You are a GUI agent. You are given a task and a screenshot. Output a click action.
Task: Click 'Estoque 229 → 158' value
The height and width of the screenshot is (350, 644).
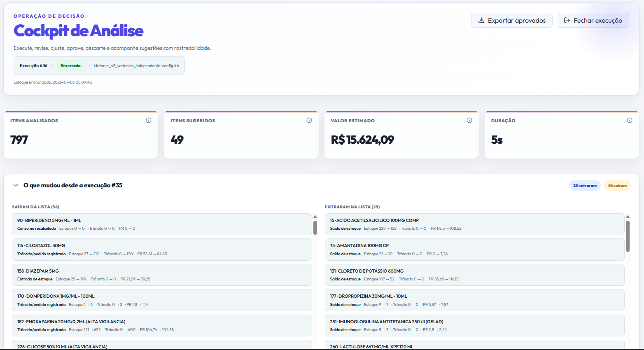click(x=380, y=229)
